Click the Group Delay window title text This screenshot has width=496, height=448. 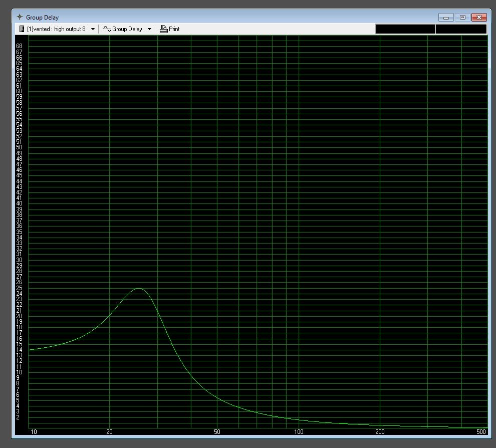click(x=43, y=18)
